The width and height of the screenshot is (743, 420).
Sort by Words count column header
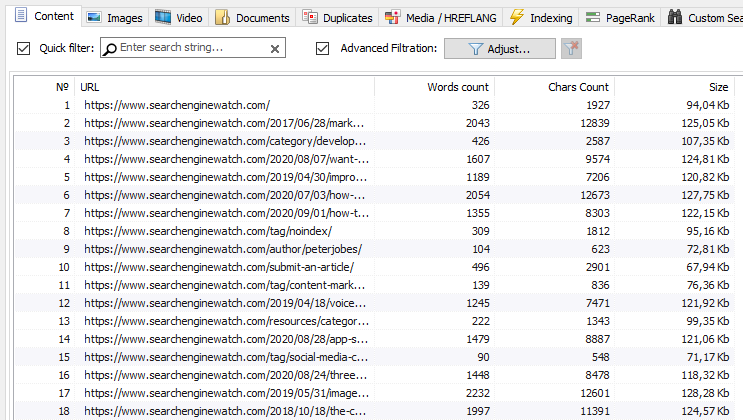[435, 87]
